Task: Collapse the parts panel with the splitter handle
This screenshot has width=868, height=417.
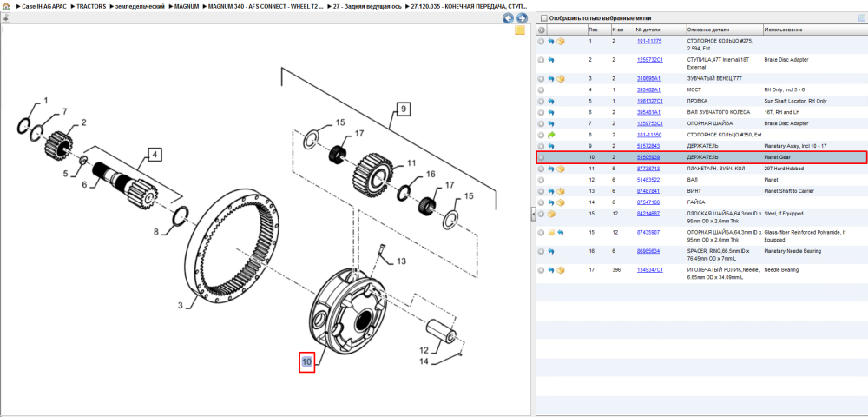Action: [533, 213]
